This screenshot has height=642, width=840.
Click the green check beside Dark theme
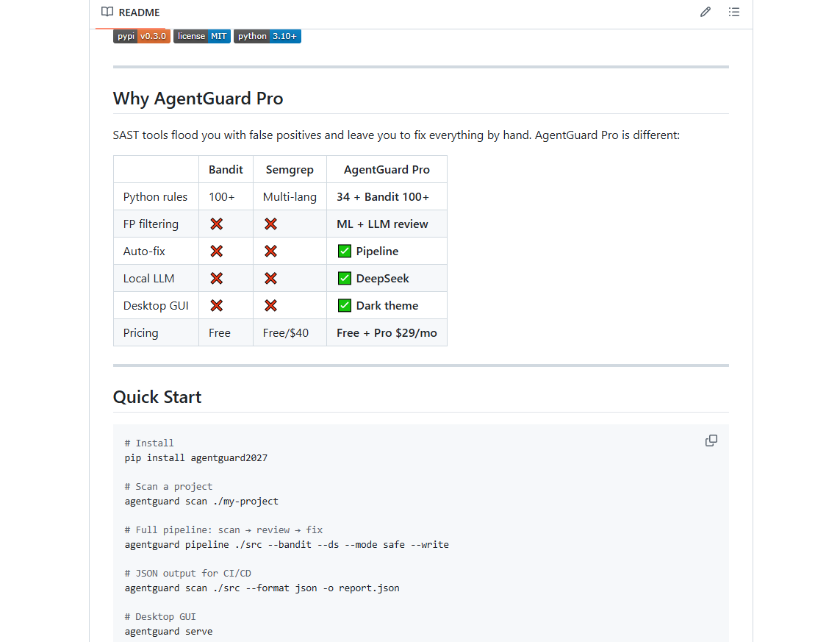click(x=345, y=305)
